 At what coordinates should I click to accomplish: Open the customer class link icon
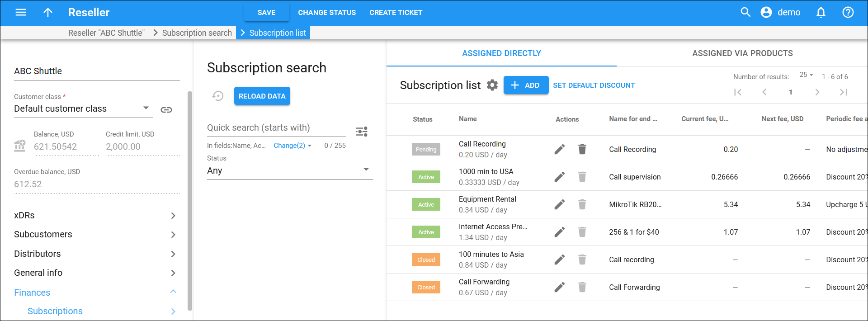[166, 110]
